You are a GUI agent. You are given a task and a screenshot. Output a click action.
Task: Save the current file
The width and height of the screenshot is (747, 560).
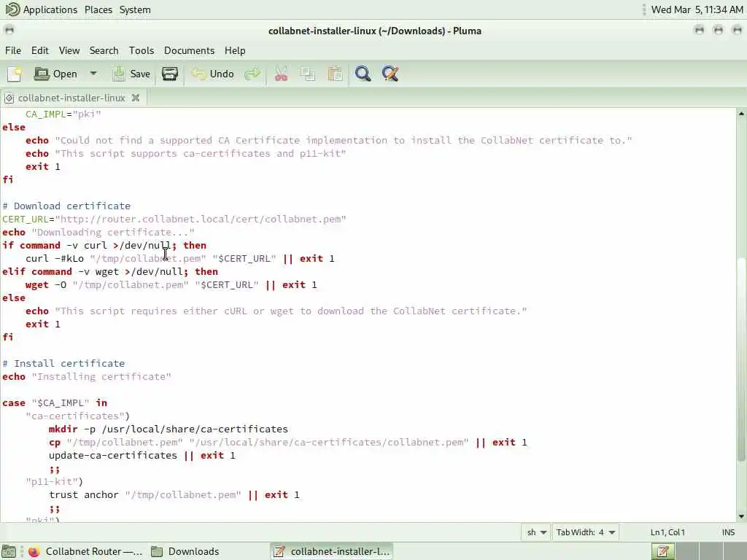pos(131,74)
